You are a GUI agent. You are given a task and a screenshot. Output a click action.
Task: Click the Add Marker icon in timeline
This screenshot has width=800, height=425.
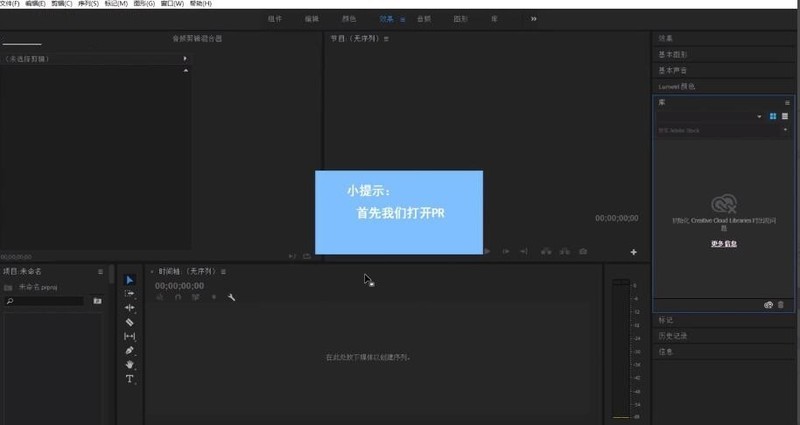214,297
